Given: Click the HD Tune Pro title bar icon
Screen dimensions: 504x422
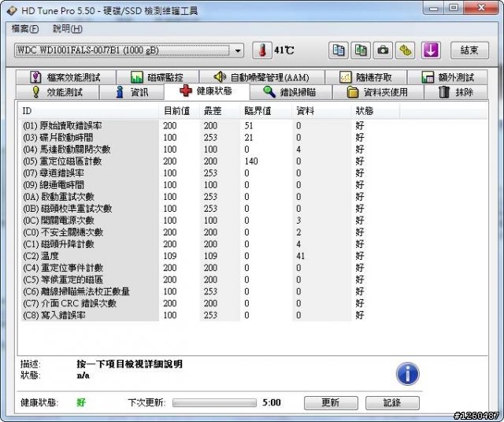Looking at the screenshot, I should [12, 11].
